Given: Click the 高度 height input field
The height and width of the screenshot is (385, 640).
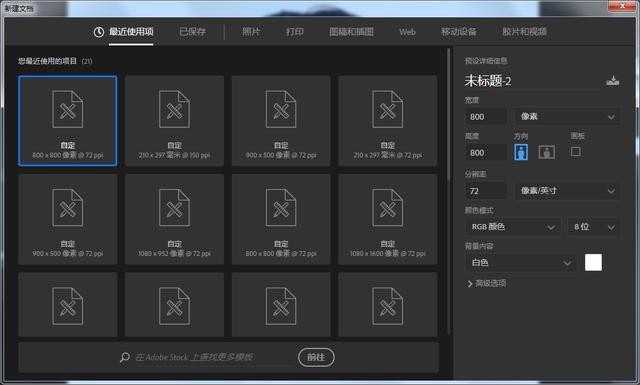Looking at the screenshot, I should 486,153.
